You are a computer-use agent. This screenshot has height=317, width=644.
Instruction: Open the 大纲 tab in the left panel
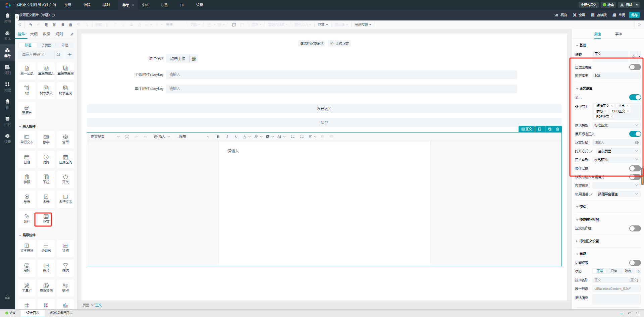pos(34,34)
